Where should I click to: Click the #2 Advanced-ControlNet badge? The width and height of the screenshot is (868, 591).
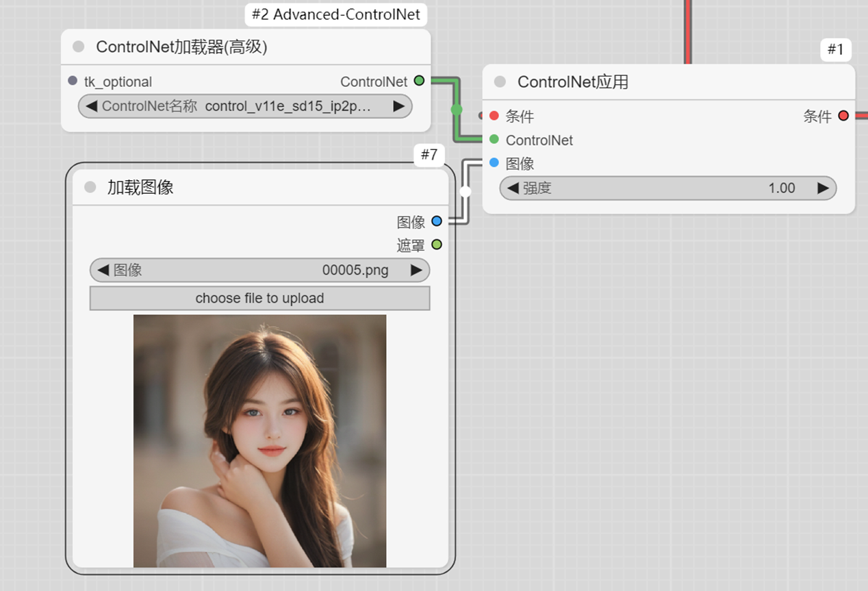pos(336,14)
